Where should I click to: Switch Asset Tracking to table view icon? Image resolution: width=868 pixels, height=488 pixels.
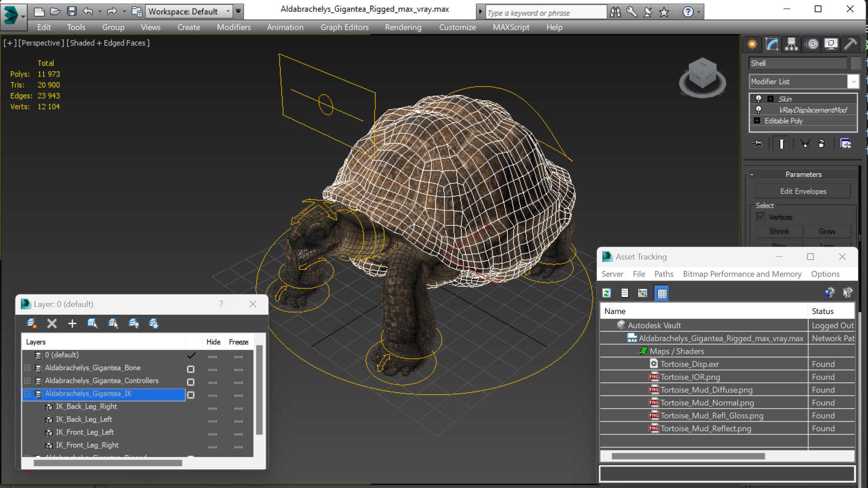coord(662,293)
